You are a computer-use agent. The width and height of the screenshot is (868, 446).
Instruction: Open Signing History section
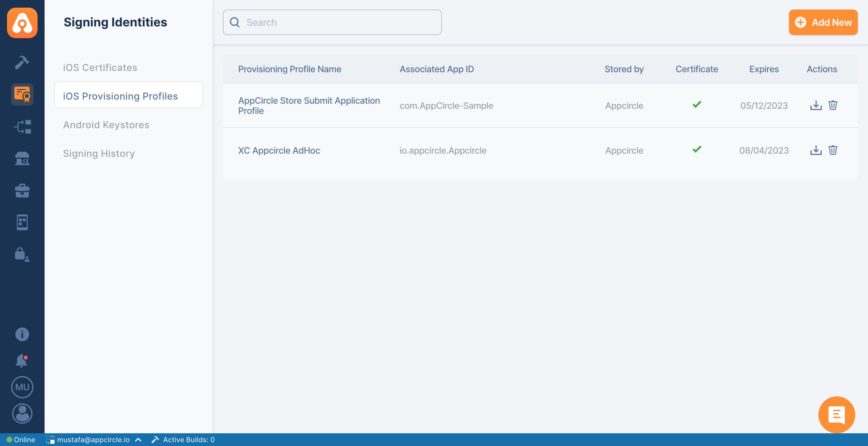pos(99,153)
